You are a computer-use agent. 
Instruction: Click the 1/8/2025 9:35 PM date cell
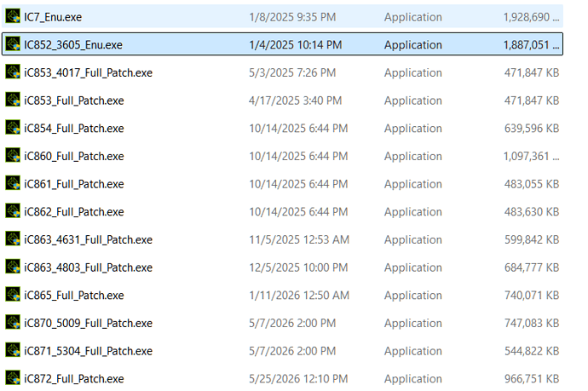292,17
